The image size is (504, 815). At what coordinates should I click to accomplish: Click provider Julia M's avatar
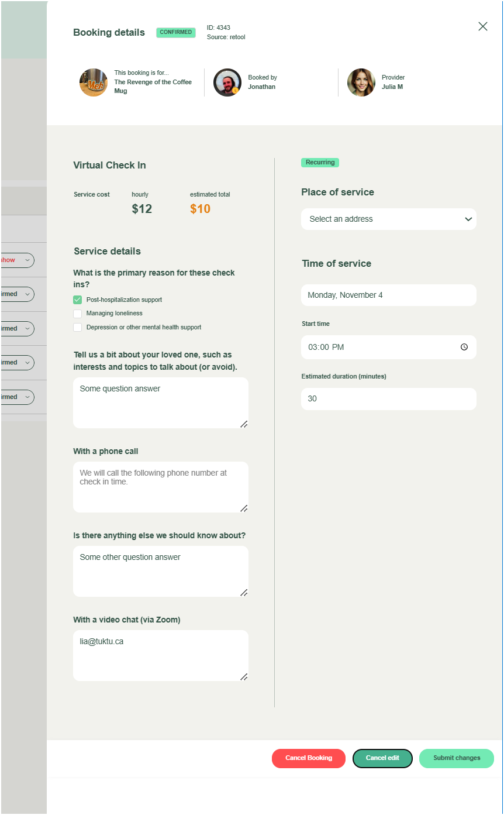[361, 82]
